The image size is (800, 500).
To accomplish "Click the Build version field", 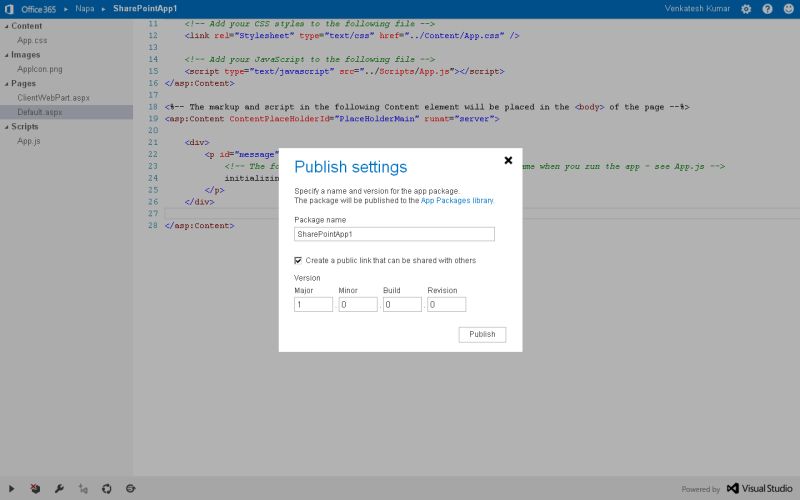I will click(402, 305).
